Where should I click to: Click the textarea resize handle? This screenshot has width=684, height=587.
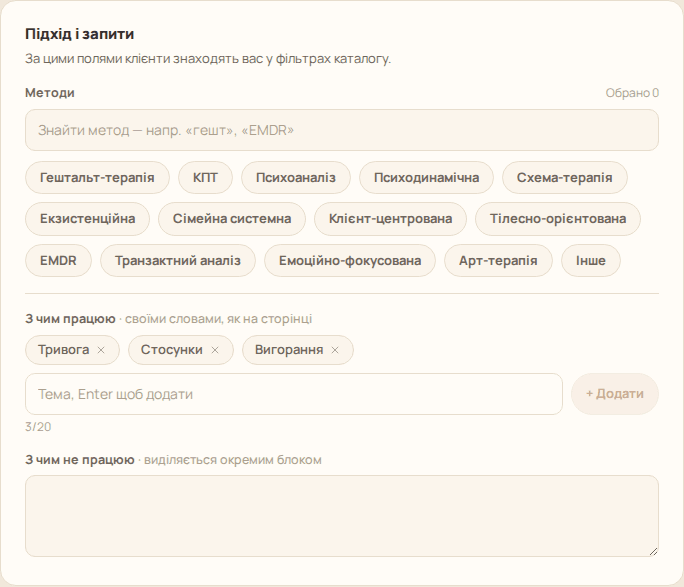653,552
